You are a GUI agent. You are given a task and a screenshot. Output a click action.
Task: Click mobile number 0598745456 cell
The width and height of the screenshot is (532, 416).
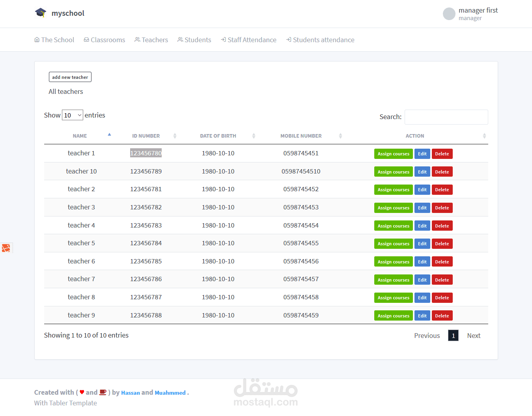point(301,261)
